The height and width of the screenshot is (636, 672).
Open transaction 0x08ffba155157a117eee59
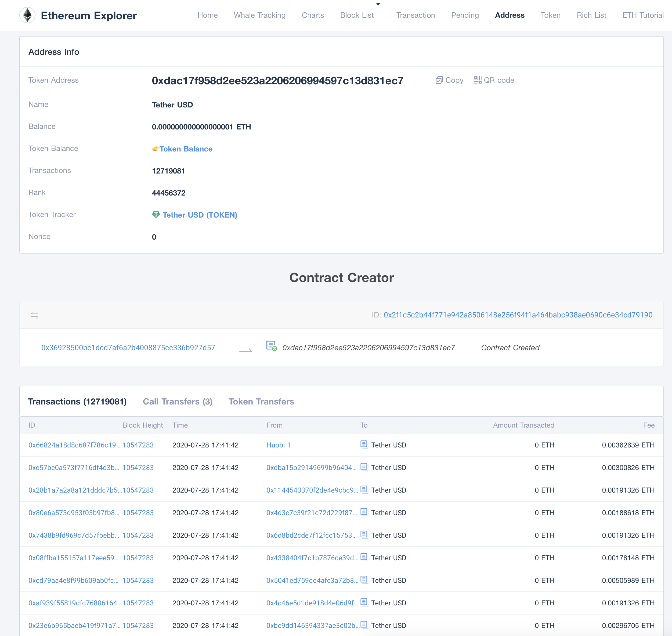click(74, 558)
